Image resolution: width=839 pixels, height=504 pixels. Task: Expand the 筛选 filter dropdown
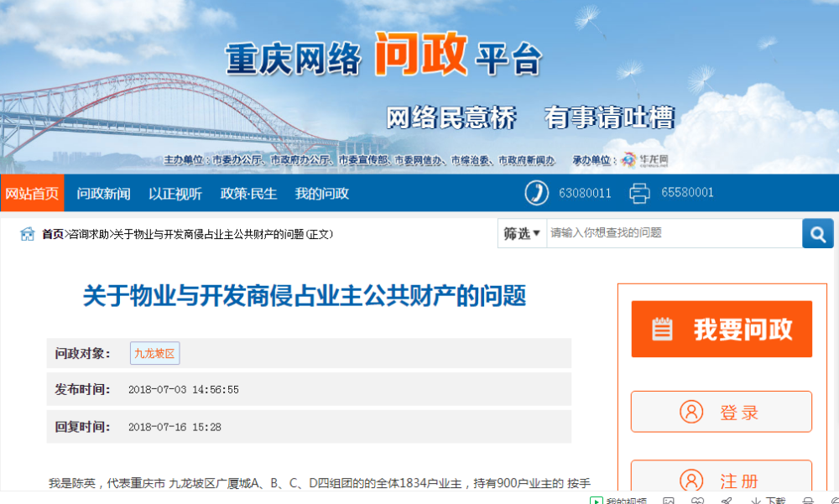click(x=521, y=233)
